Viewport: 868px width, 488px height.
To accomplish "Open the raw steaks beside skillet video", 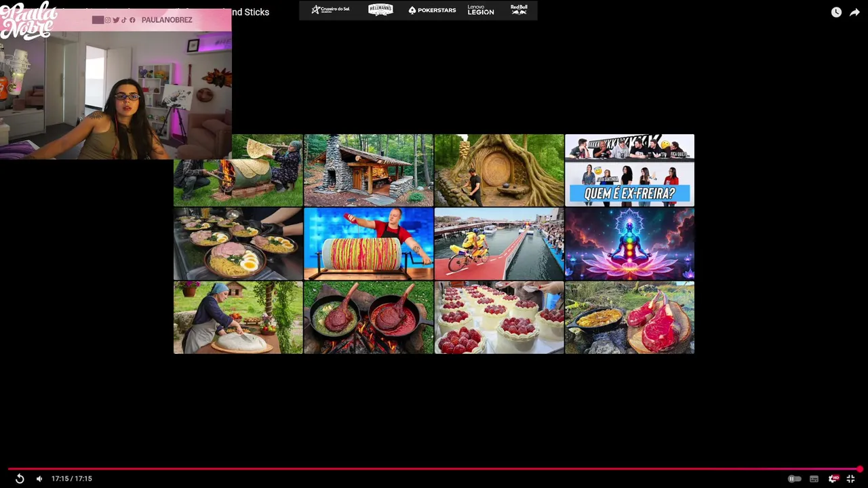I will (629, 318).
